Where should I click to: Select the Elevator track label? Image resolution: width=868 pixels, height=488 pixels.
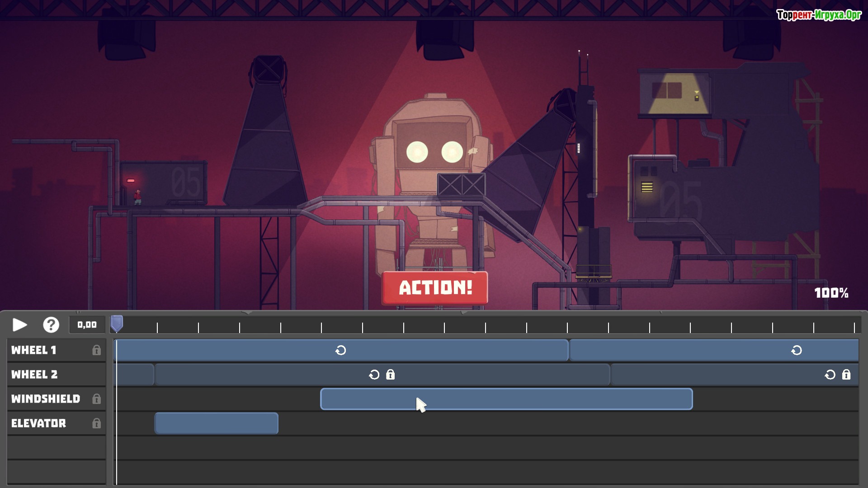[38, 423]
